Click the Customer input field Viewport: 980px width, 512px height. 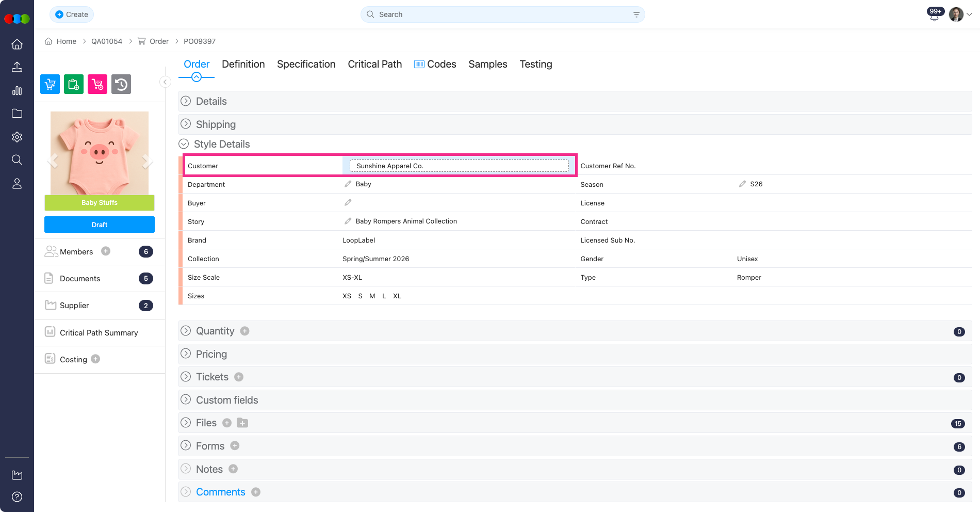point(459,166)
